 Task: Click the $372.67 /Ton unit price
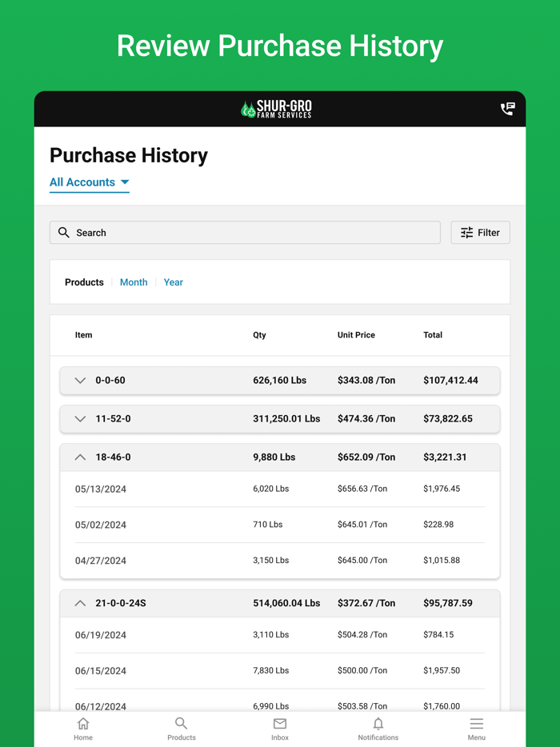point(366,603)
